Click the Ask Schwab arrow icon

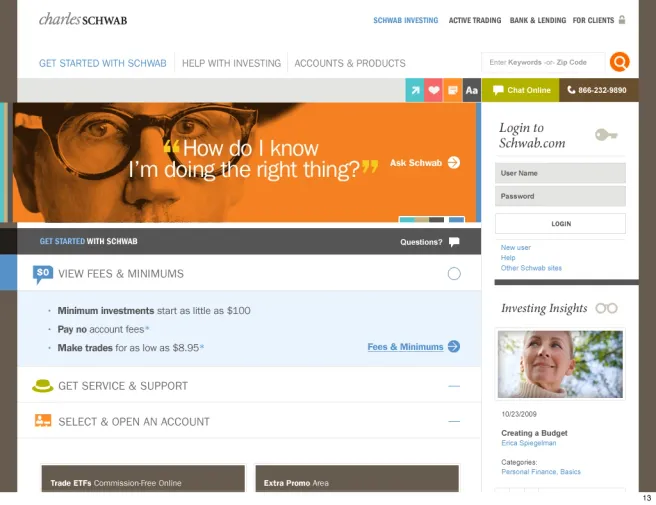click(454, 162)
